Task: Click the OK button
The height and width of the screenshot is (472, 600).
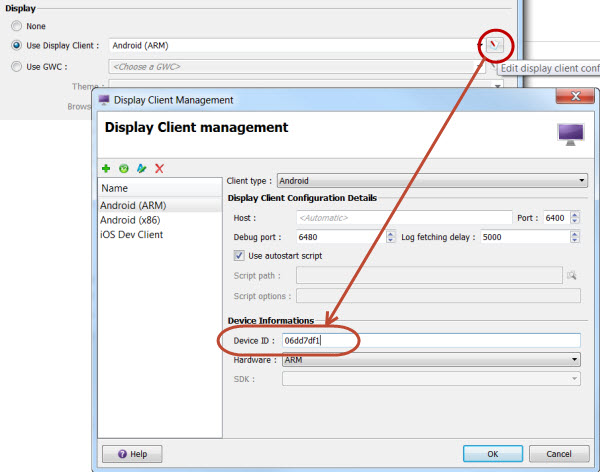Action: click(x=493, y=454)
